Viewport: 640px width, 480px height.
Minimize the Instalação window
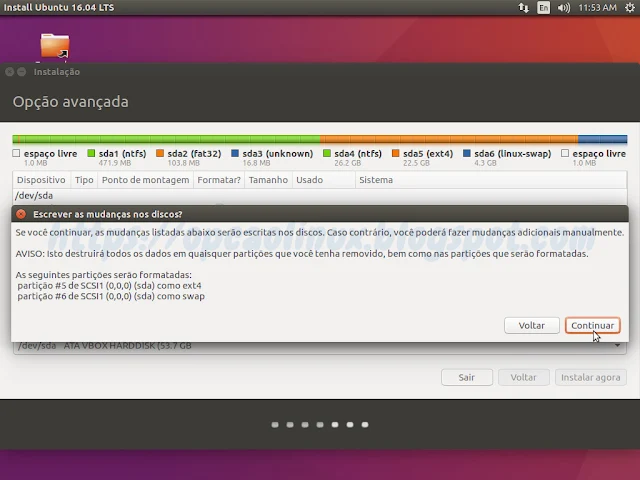[x=22, y=72]
